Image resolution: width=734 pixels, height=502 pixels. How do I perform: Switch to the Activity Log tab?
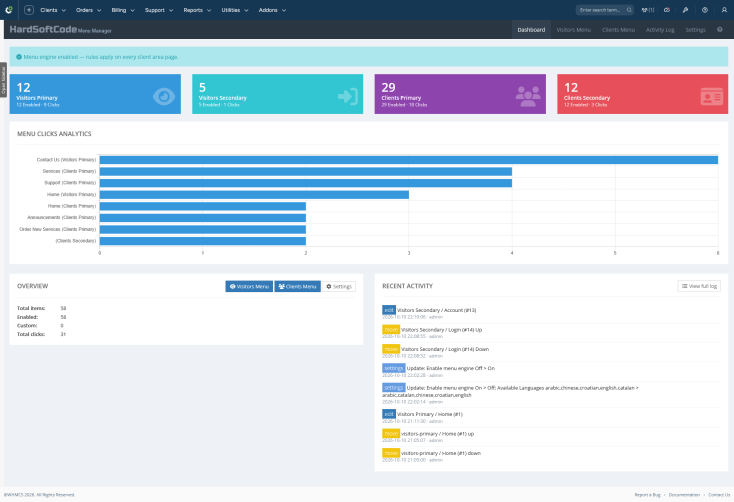[660, 30]
